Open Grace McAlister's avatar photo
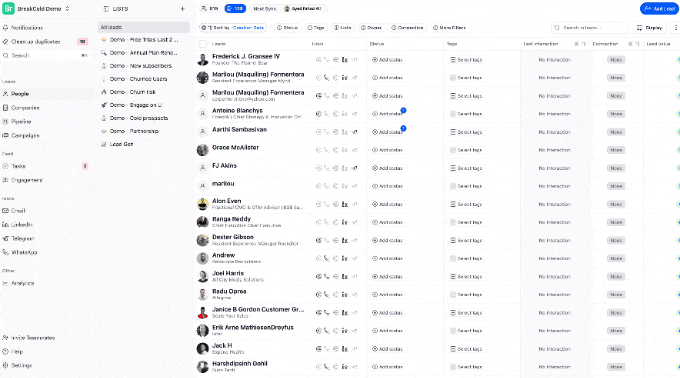This screenshot has height=378, width=680. [203, 150]
